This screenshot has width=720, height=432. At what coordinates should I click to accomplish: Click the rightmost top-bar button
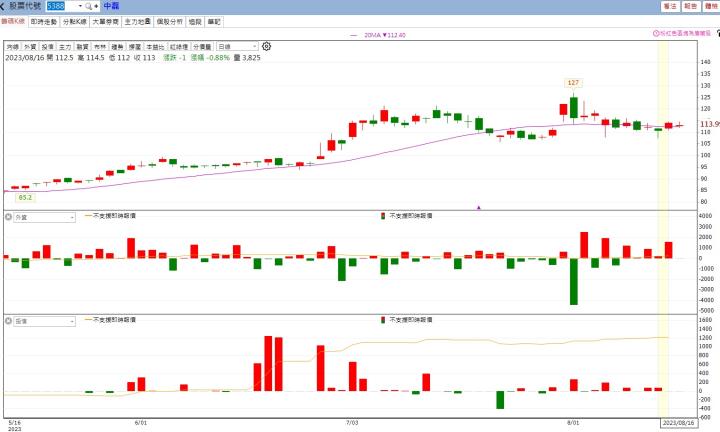point(711,6)
